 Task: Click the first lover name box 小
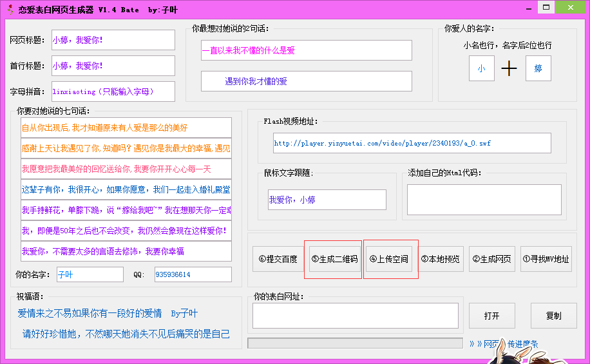pyautogui.click(x=481, y=68)
